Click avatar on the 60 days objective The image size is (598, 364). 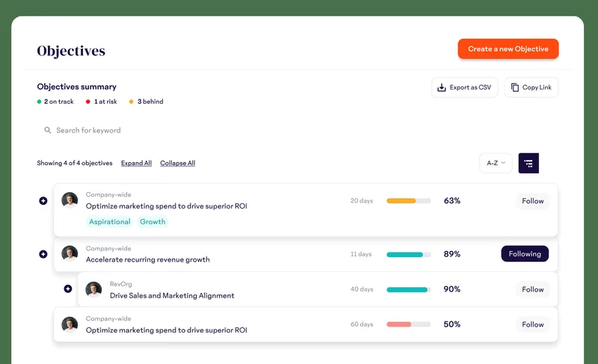click(x=70, y=324)
